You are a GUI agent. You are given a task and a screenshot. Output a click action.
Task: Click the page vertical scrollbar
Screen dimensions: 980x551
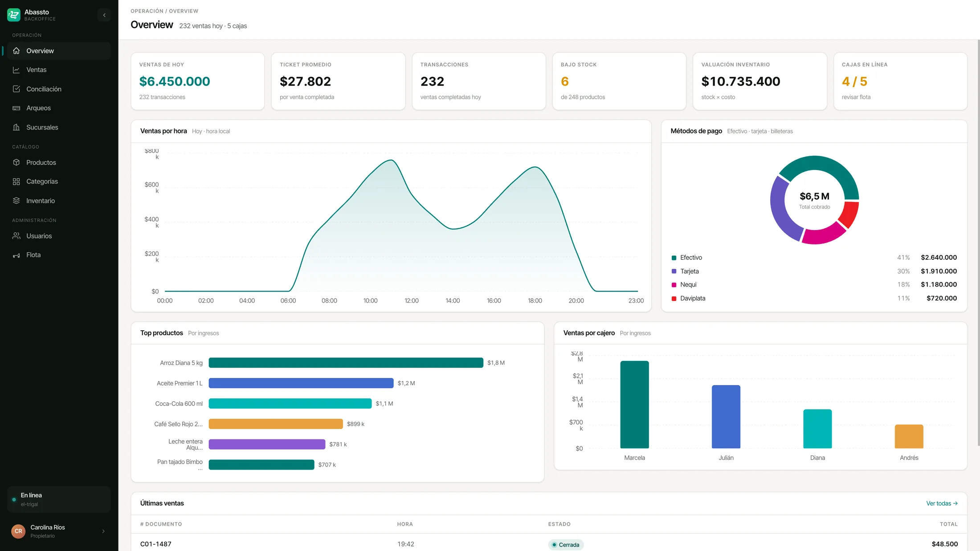[978, 243]
